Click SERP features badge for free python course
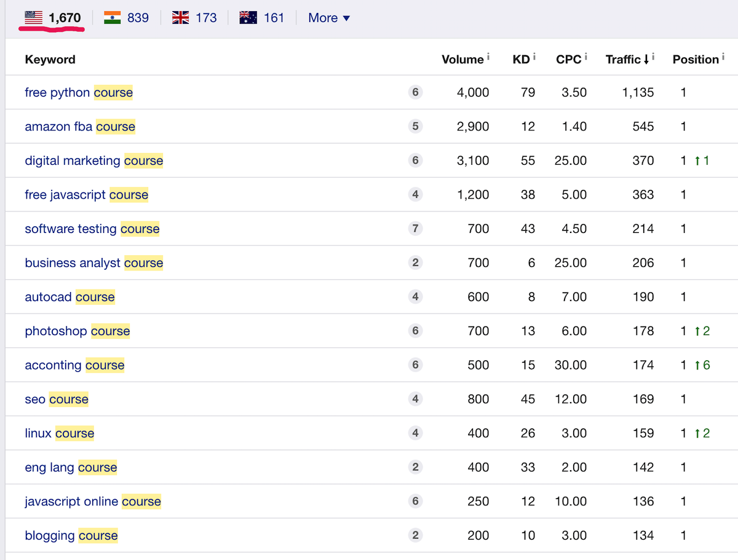The height and width of the screenshot is (560, 738). point(415,92)
